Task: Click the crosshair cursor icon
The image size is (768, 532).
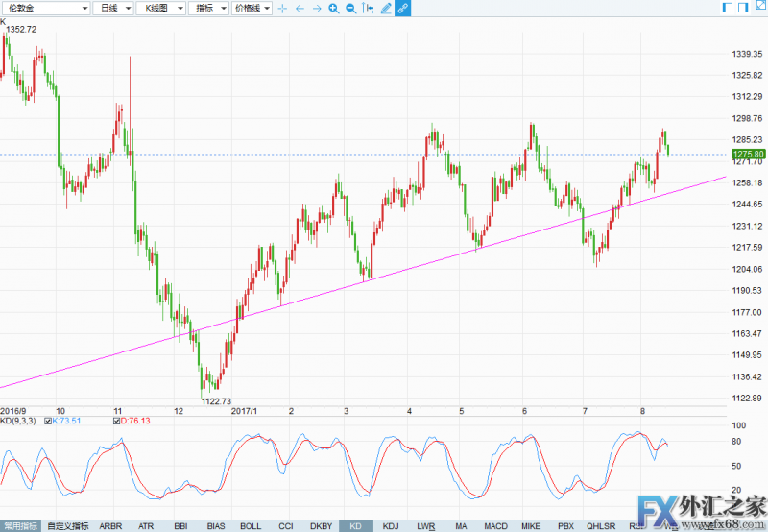Action: tap(281, 8)
